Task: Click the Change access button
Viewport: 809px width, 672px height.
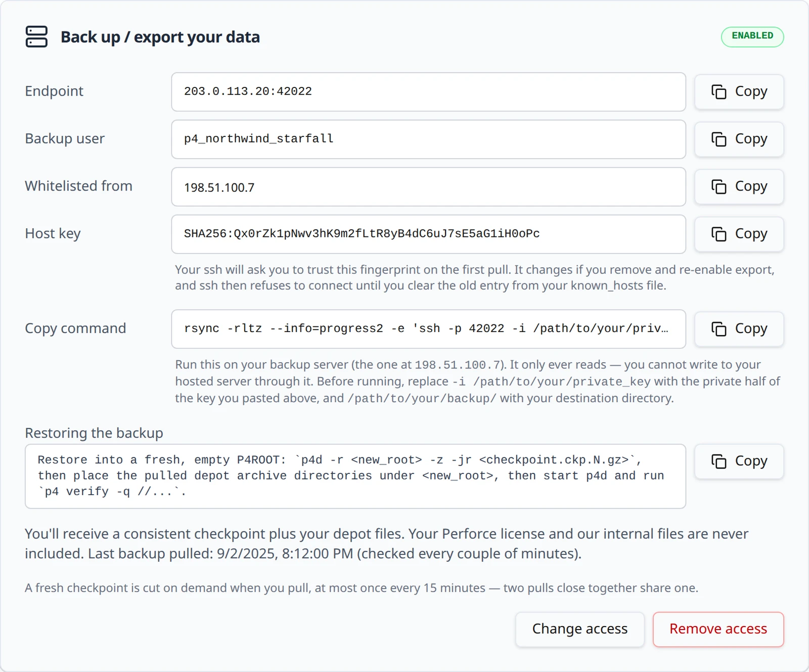Action: [x=580, y=630]
